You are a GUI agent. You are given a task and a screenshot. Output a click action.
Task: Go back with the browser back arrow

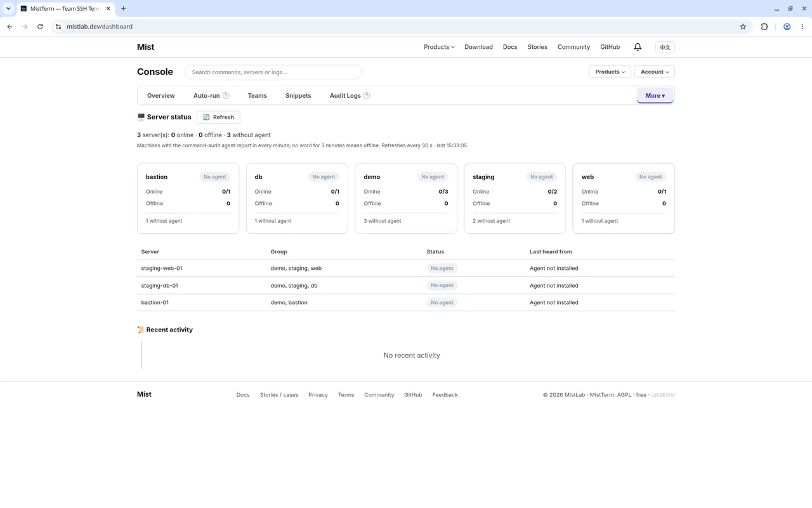click(10, 27)
